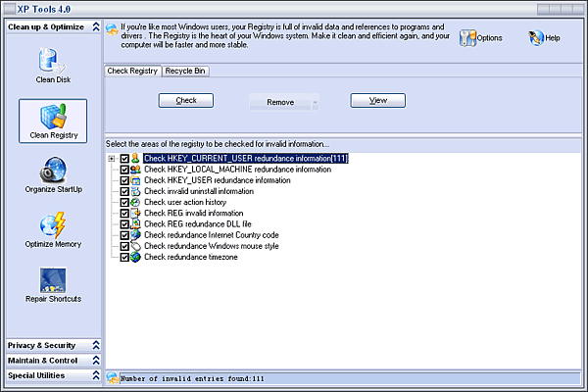Toggle the user action history checkbox

(124, 203)
